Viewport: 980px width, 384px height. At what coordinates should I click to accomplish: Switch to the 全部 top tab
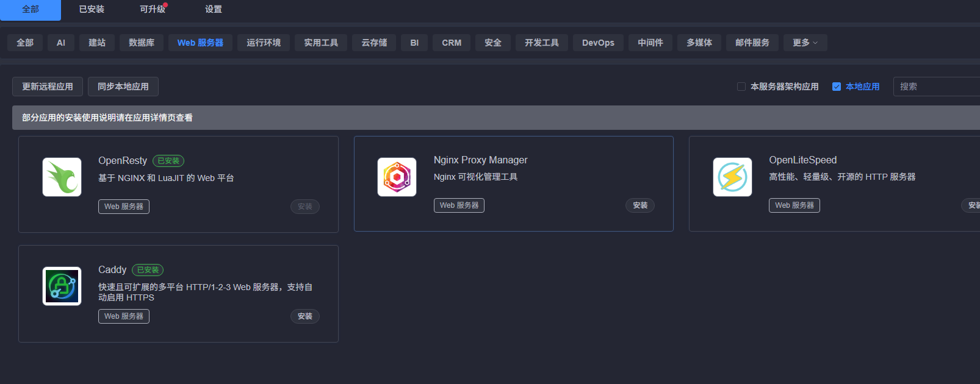pos(31,9)
